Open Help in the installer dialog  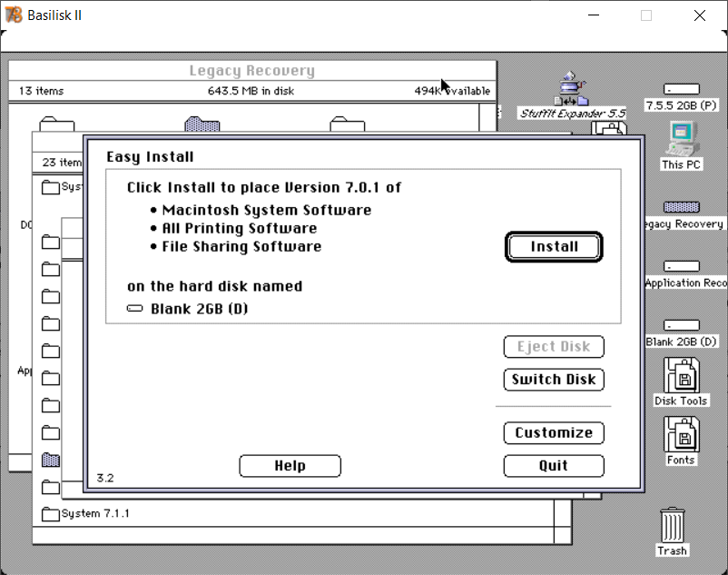pos(290,466)
